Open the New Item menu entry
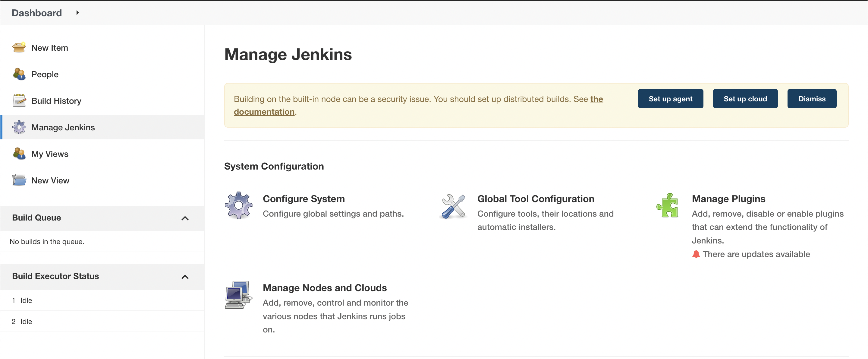This screenshot has width=868, height=359. click(49, 48)
